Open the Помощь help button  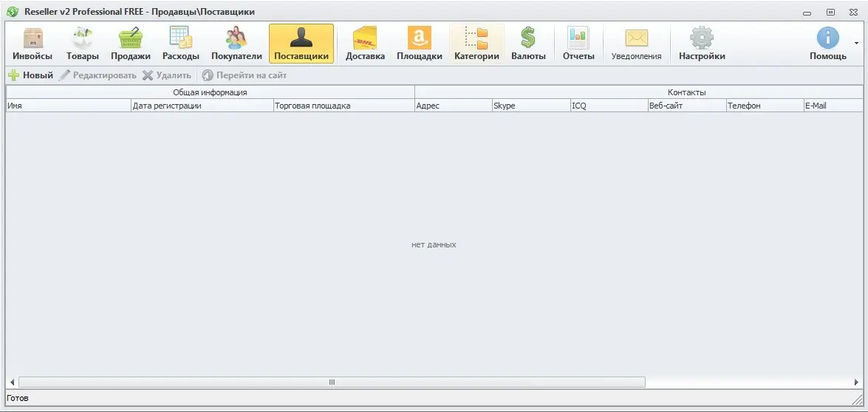827,44
